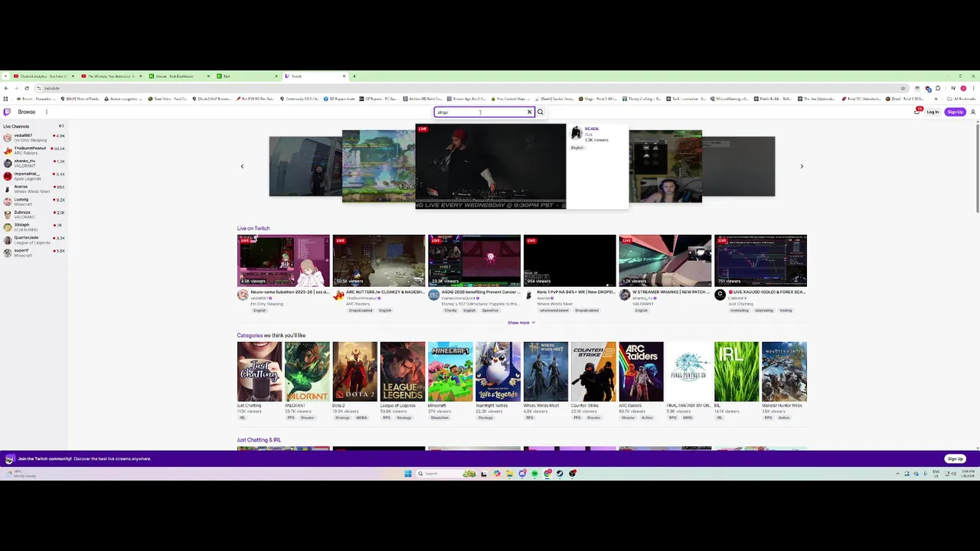Click the browser back arrow
This screenshot has height=551, width=980.
pos(5,88)
